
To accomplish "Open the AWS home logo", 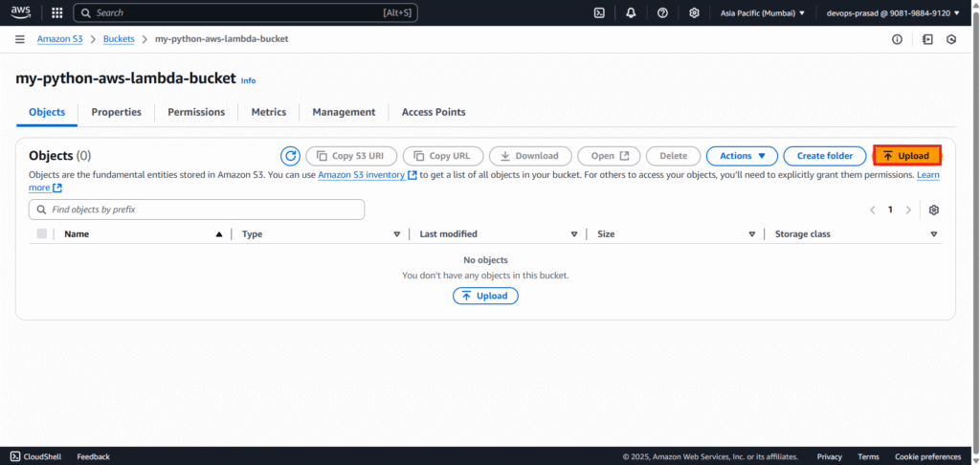I will (x=21, y=12).
